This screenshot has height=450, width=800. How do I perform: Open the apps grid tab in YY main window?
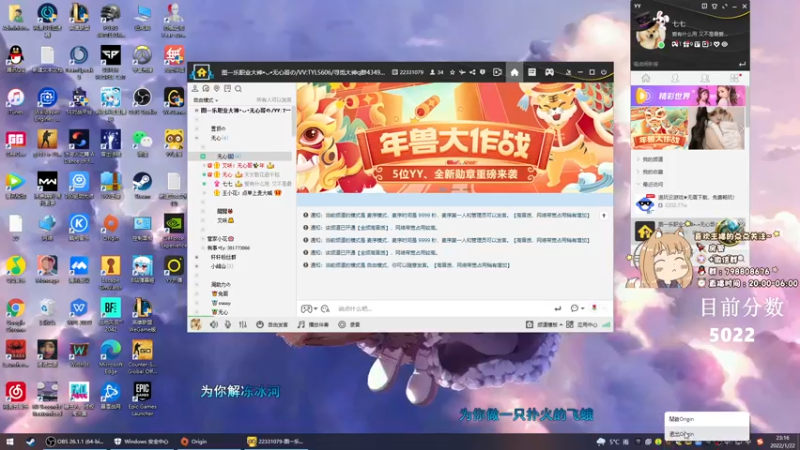[x=734, y=78]
